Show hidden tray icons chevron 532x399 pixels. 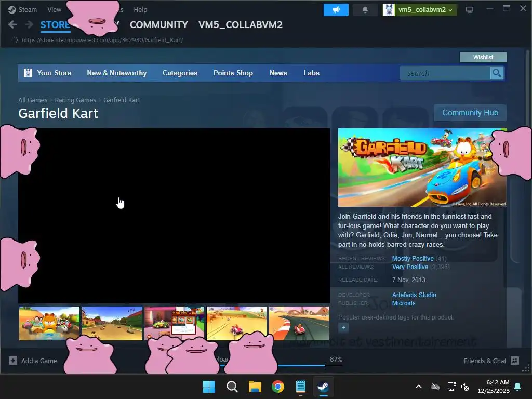419,387
